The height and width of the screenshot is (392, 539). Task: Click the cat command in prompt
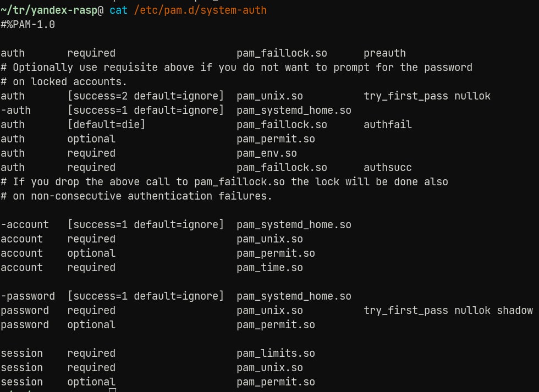pyautogui.click(x=118, y=10)
